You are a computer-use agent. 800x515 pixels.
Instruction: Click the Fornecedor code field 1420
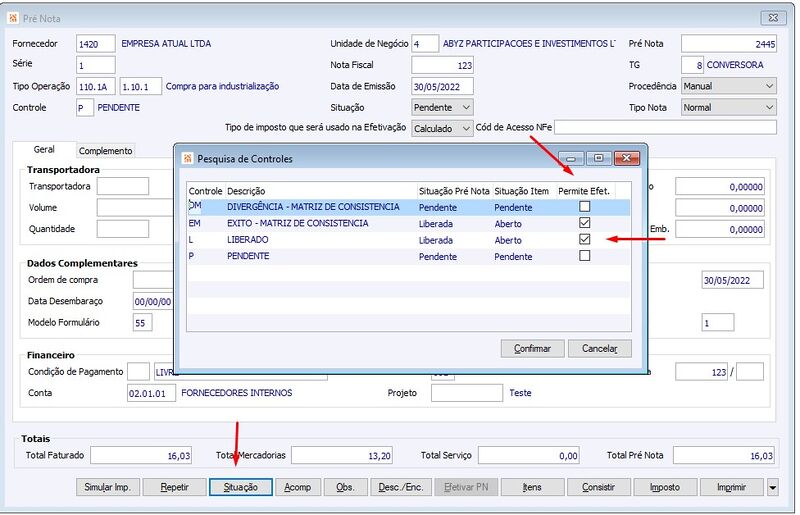click(x=96, y=44)
